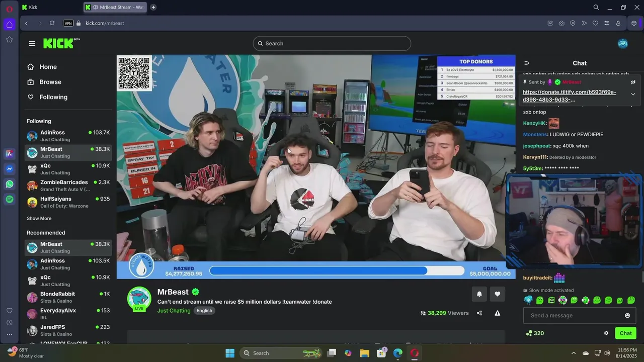This screenshot has height=362, width=644.
Task: Toggle the heart follow button for MrBeast
Action: pyautogui.click(x=498, y=294)
